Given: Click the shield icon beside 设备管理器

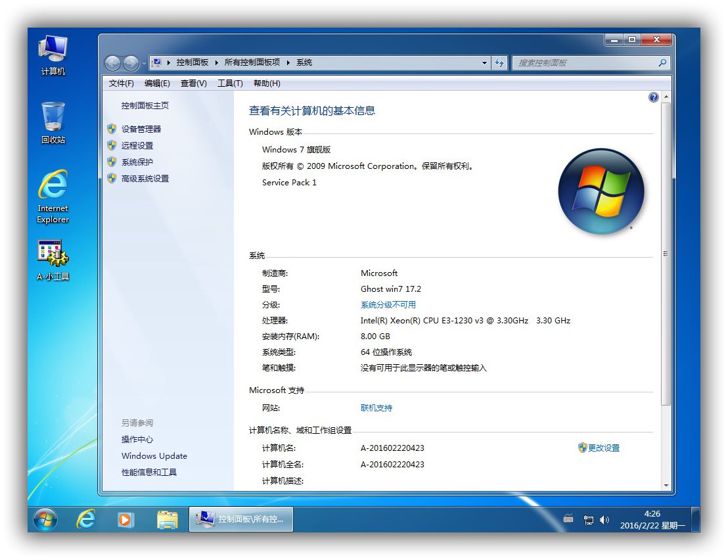Looking at the screenshot, I should (x=112, y=129).
